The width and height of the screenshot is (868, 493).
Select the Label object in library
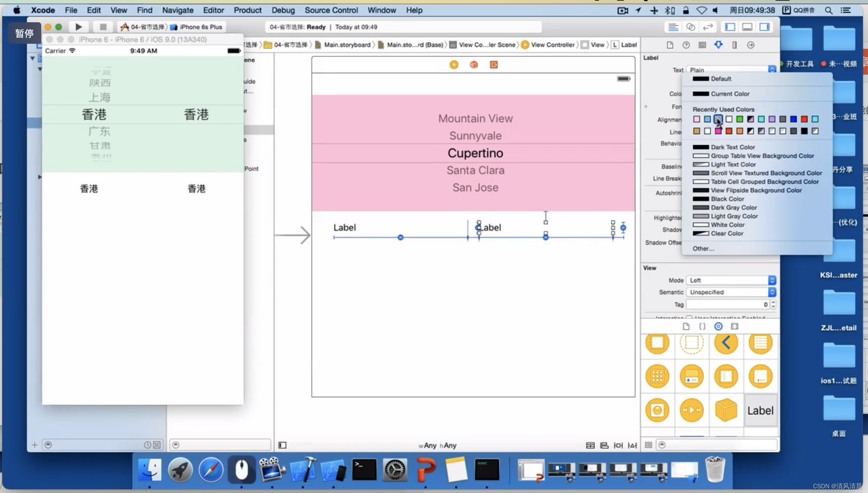pos(760,410)
